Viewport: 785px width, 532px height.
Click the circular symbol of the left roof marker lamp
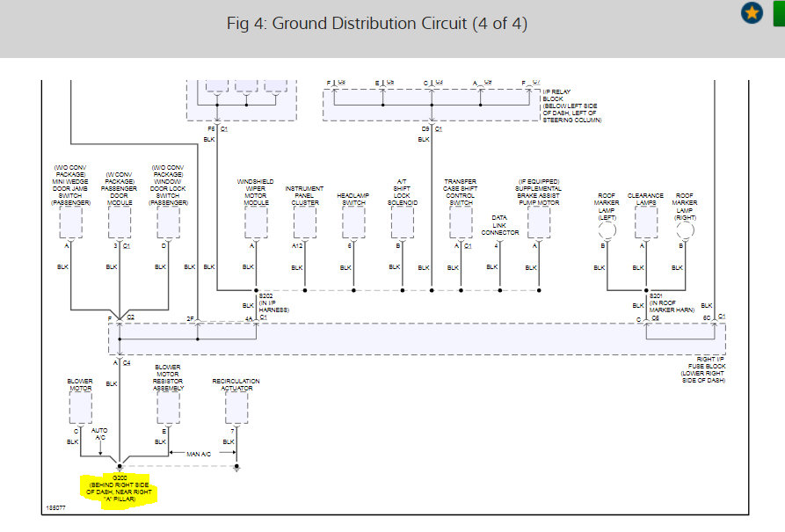[607, 230]
